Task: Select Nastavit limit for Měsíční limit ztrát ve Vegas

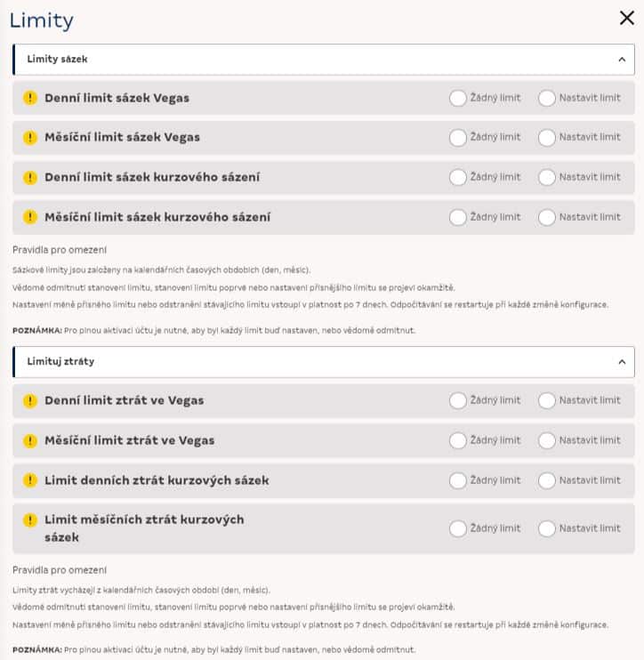Action: pyautogui.click(x=547, y=440)
